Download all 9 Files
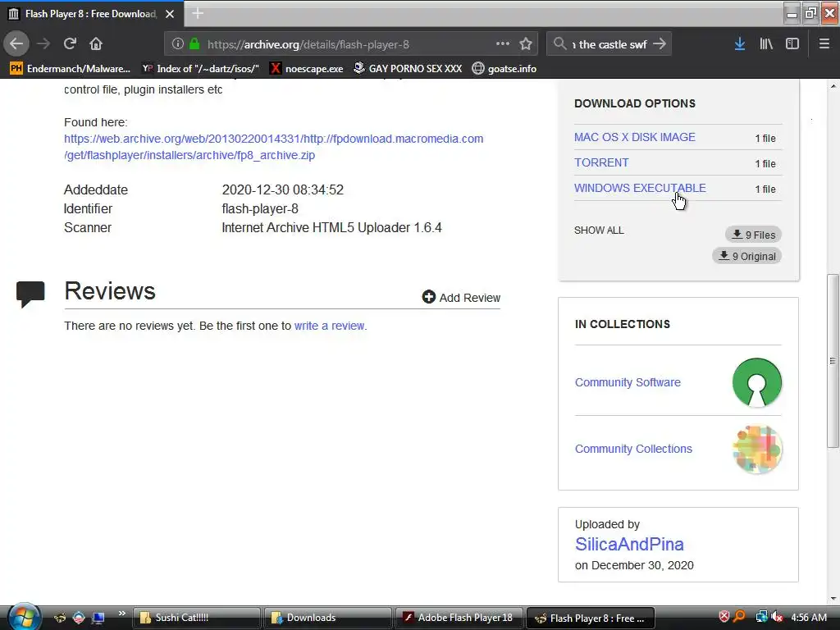The width and height of the screenshot is (840, 630). click(753, 235)
